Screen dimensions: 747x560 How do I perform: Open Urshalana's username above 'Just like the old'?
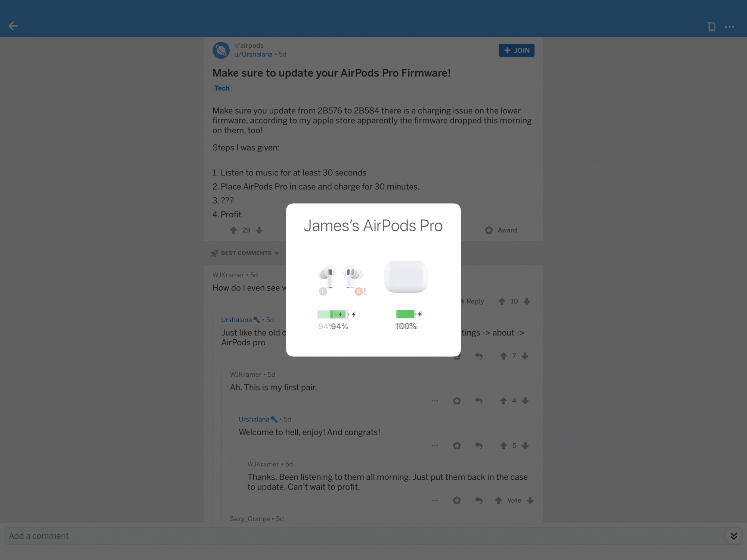tap(236, 320)
